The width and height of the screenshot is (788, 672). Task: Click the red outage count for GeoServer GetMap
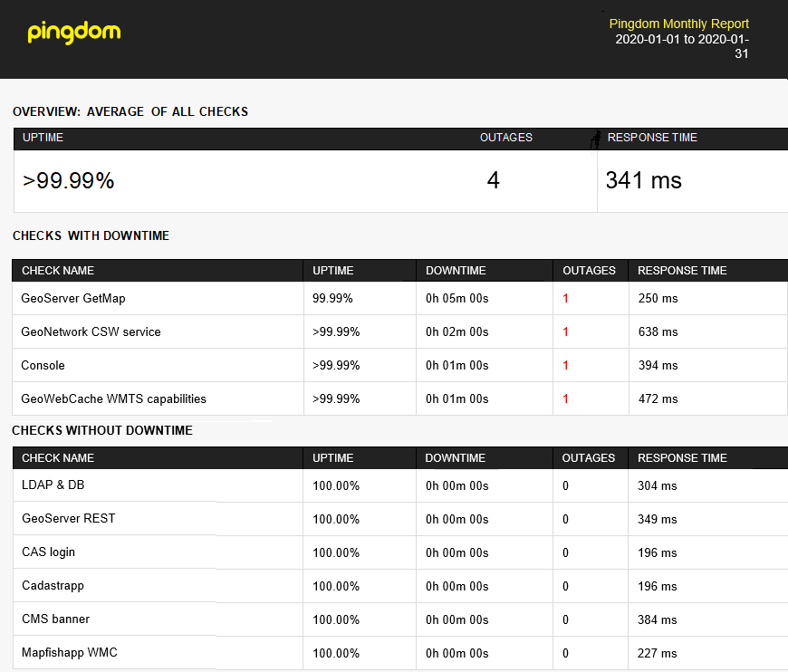coord(565,298)
